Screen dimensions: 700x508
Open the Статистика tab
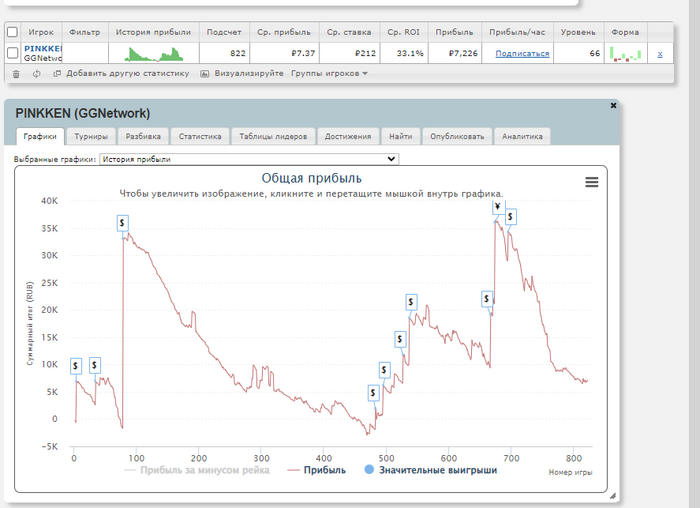coord(200,137)
